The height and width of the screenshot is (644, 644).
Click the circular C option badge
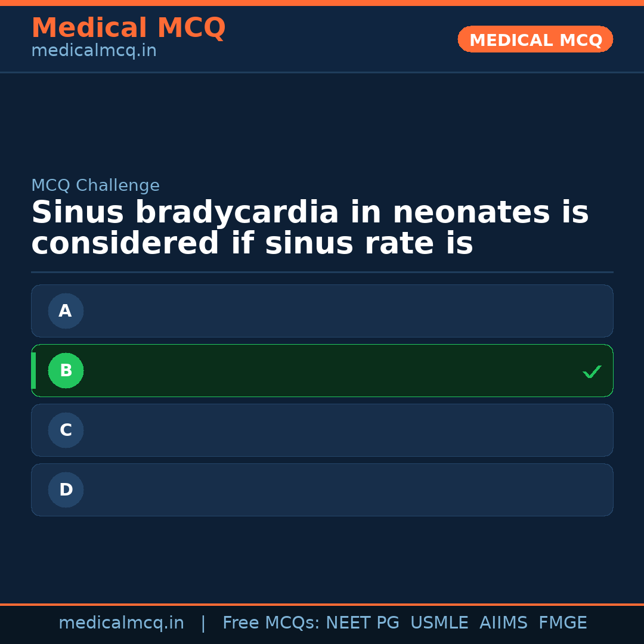[x=66, y=430]
